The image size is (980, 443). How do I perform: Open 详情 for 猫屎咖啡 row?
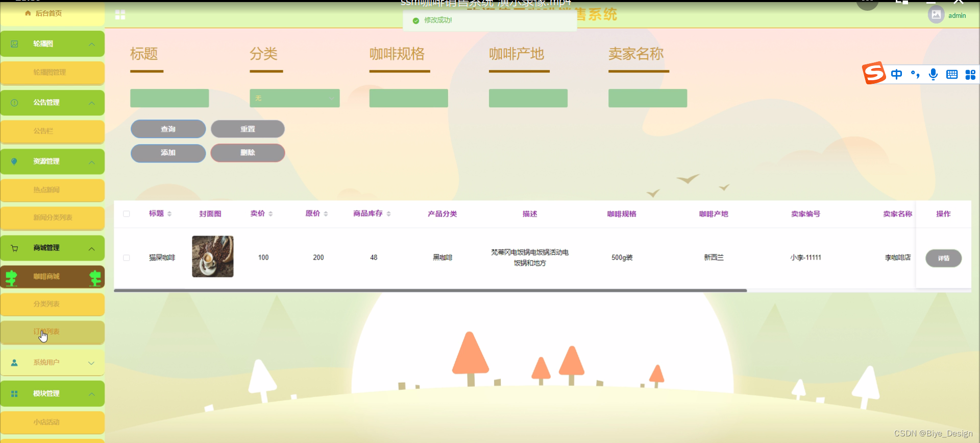(943, 258)
